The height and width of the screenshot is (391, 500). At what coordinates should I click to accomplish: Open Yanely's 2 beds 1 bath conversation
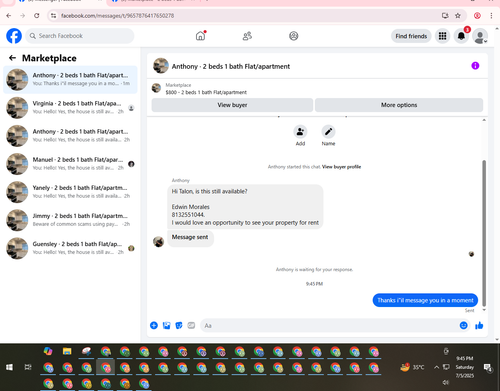(70, 192)
